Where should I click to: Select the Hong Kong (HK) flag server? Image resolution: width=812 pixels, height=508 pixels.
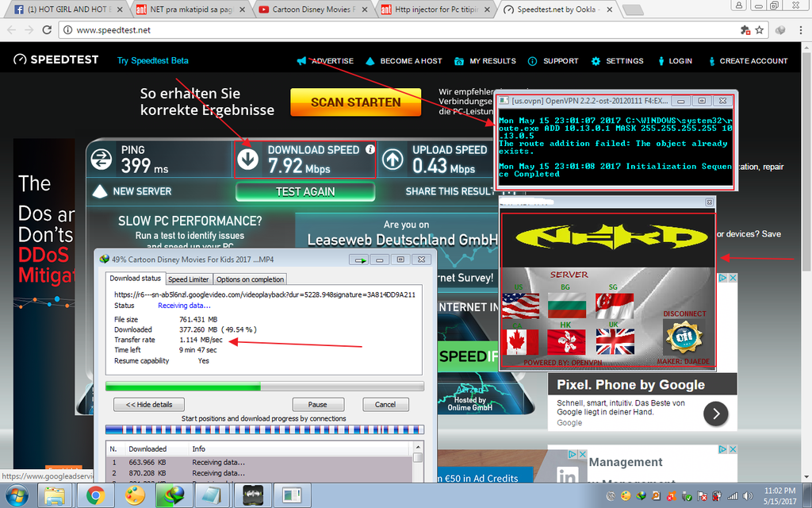[568, 342]
